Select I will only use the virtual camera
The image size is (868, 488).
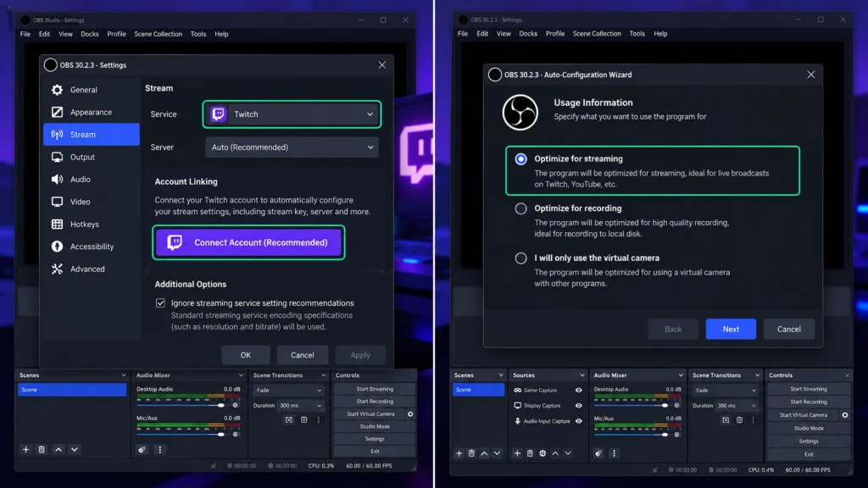click(521, 258)
